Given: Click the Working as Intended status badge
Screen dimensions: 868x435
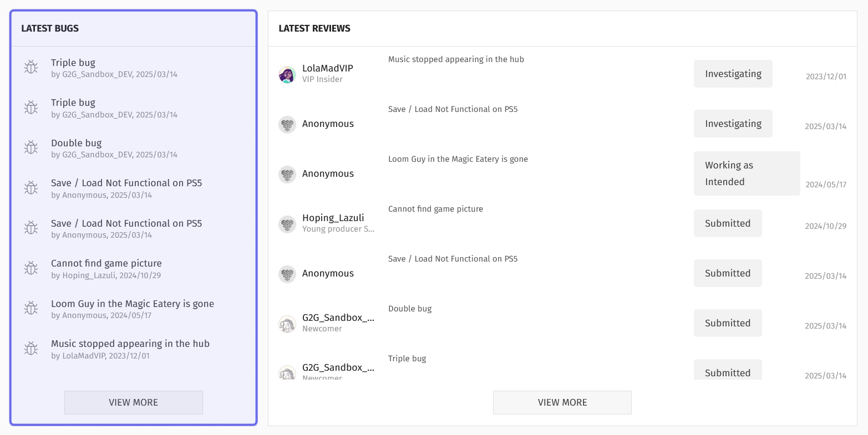Looking at the screenshot, I should pos(747,173).
